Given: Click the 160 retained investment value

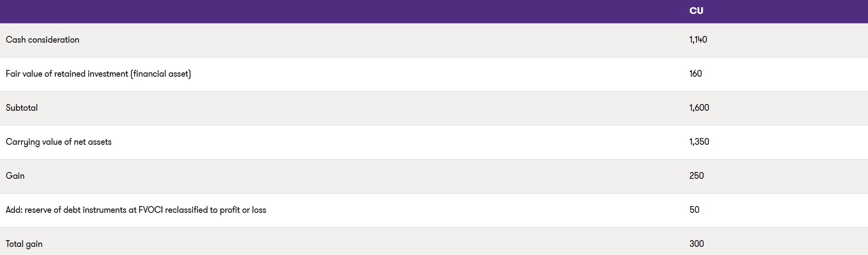Looking at the screenshot, I should pyautogui.click(x=695, y=74).
